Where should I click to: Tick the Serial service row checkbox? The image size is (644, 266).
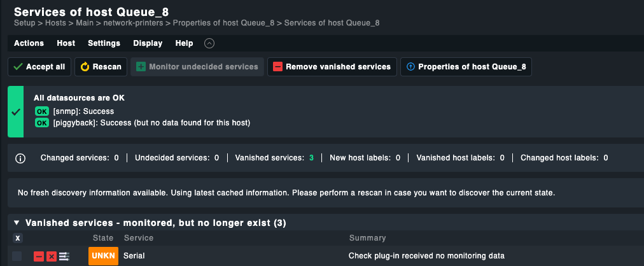coord(17,256)
